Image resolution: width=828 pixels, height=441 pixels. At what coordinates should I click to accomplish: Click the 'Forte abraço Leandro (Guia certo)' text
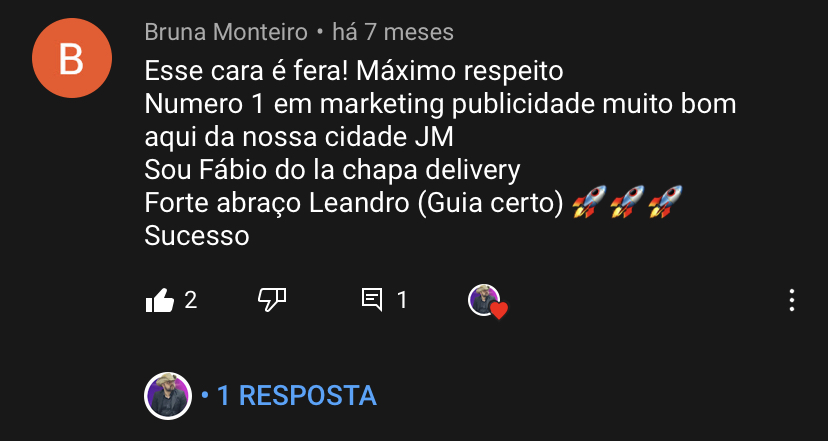click(354, 204)
